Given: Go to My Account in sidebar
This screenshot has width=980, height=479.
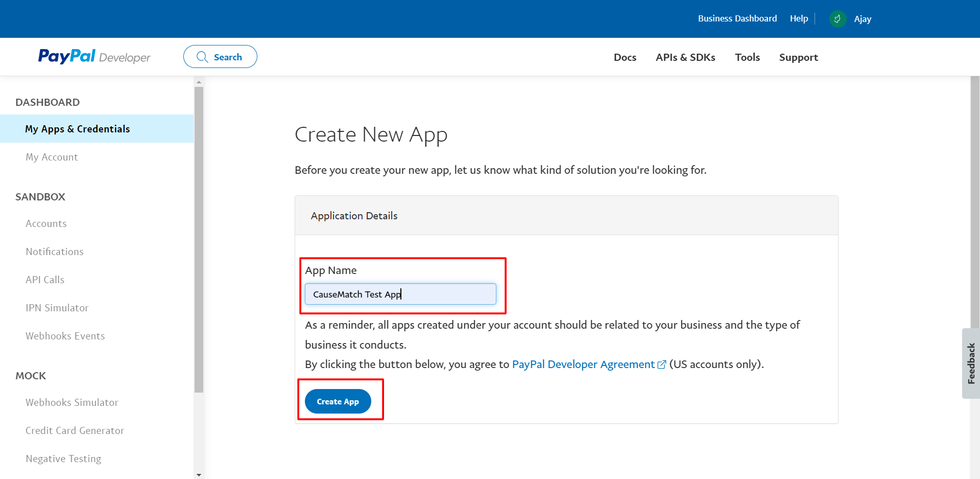Looking at the screenshot, I should pos(52,157).
